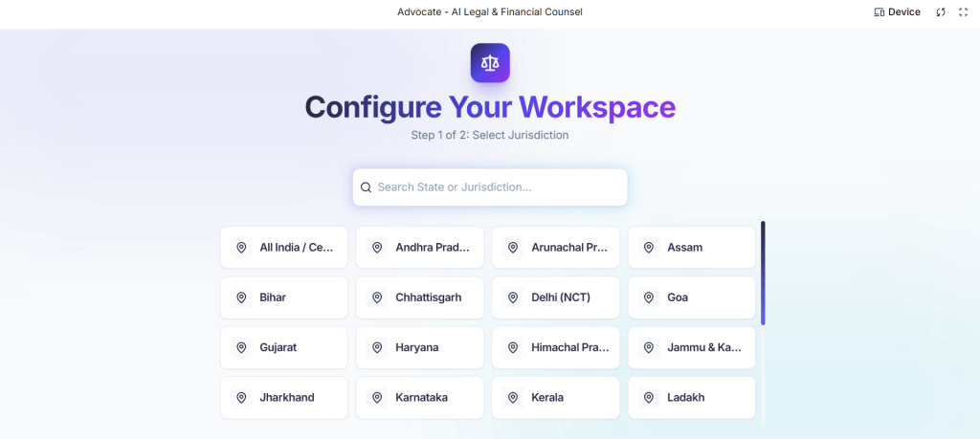Click the location pin icon beside Assam

point(649,248)
